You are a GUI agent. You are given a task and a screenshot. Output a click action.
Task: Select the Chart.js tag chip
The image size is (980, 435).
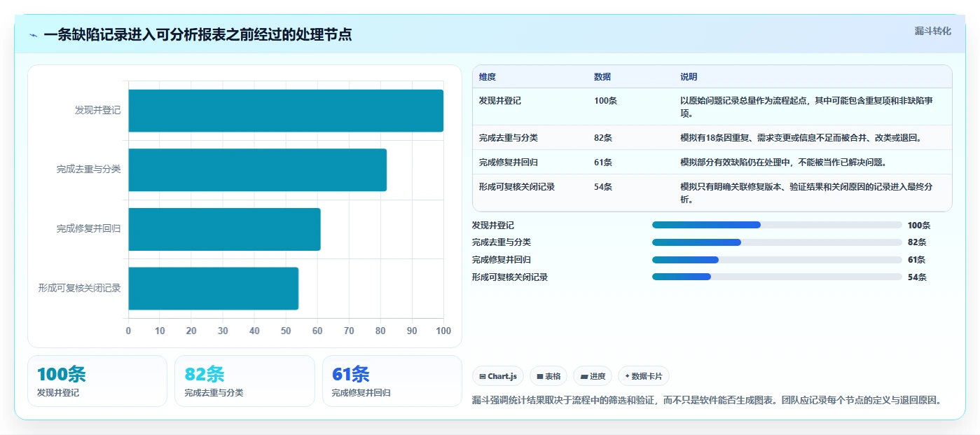(x=499, y=376)
